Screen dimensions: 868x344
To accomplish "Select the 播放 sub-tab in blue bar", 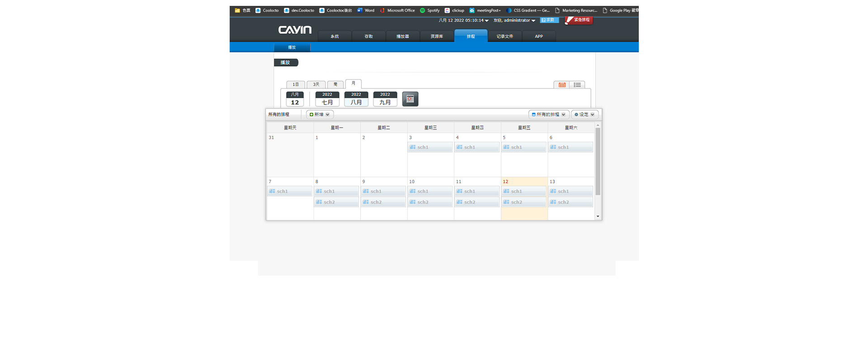I will click(292, 47).
